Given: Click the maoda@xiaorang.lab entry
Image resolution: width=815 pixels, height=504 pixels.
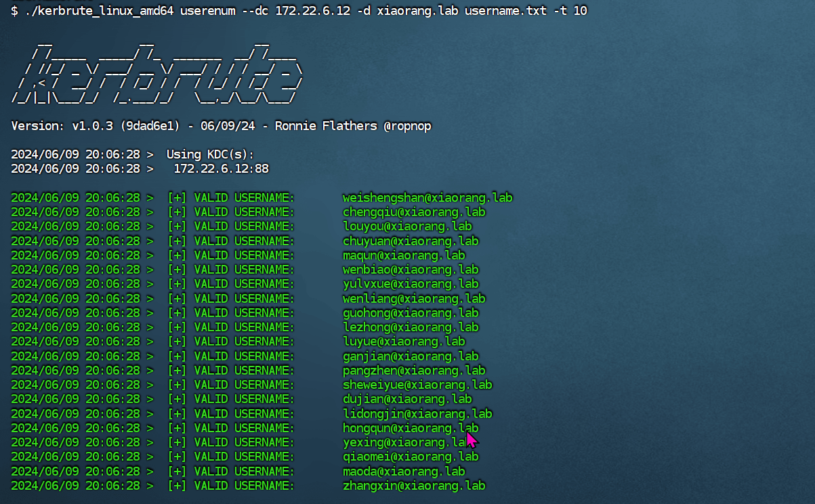Looking at the screenshot, I should [403, 471].
